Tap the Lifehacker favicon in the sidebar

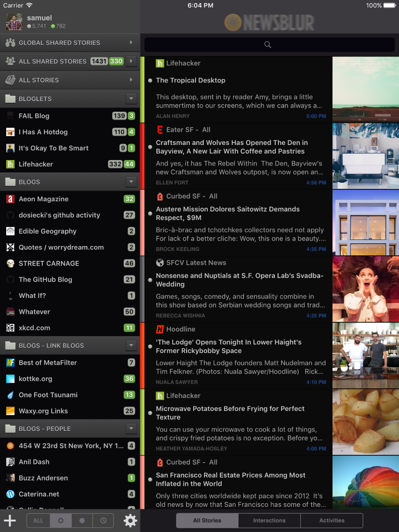pos(10,164)
